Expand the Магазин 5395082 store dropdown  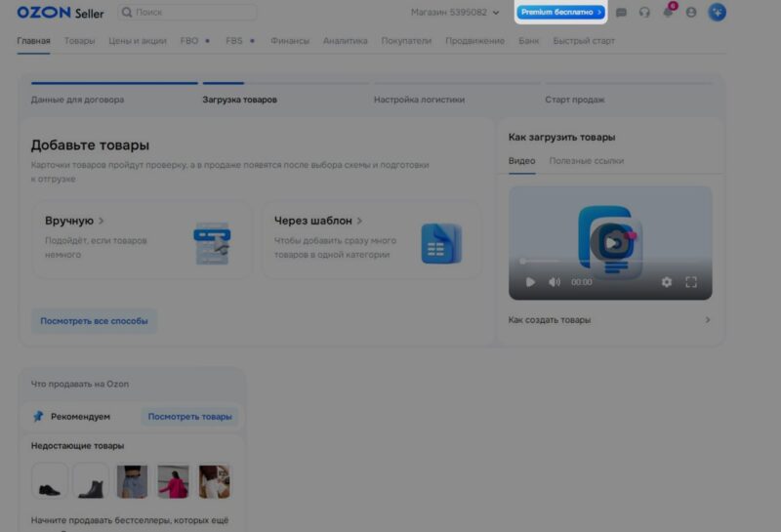point(455,13)
